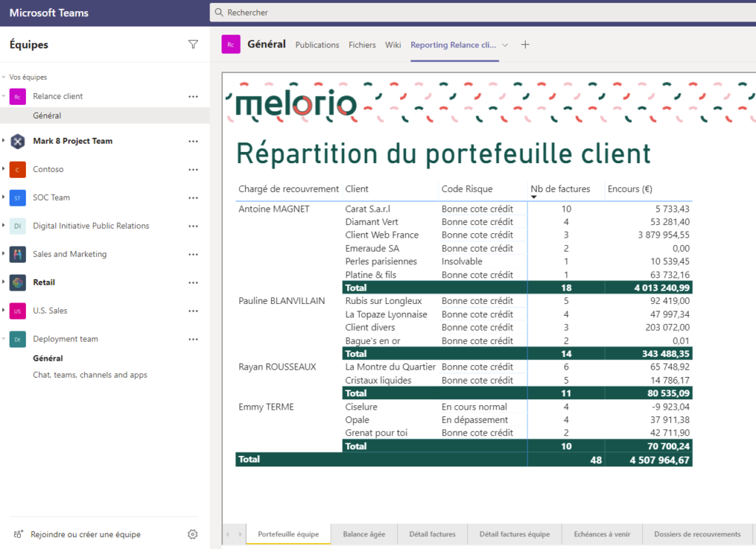Click the filter icon next to Équipes

click(x=193, y=44)
